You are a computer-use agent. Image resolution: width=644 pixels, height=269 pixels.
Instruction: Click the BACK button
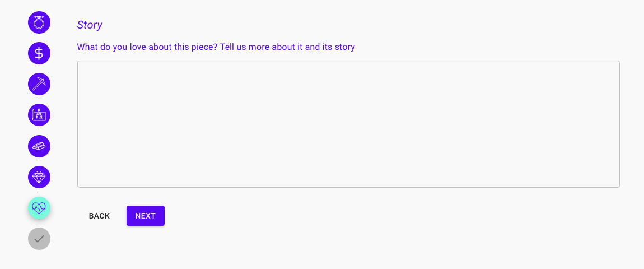[x=99, y=216]
